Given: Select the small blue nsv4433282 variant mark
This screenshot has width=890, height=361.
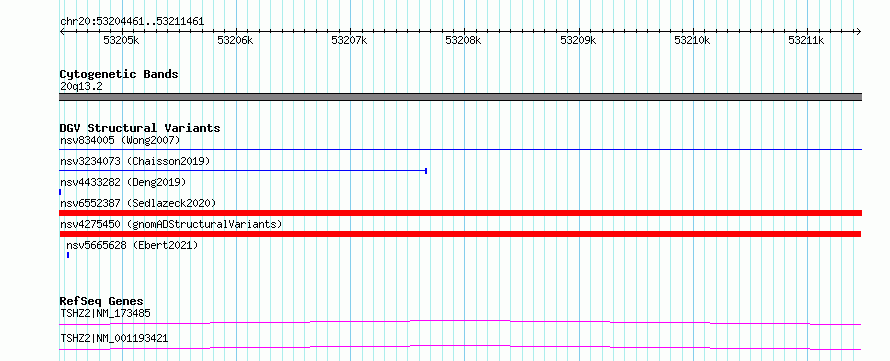Looking at the screenshot, I should (x=60, y=192).
